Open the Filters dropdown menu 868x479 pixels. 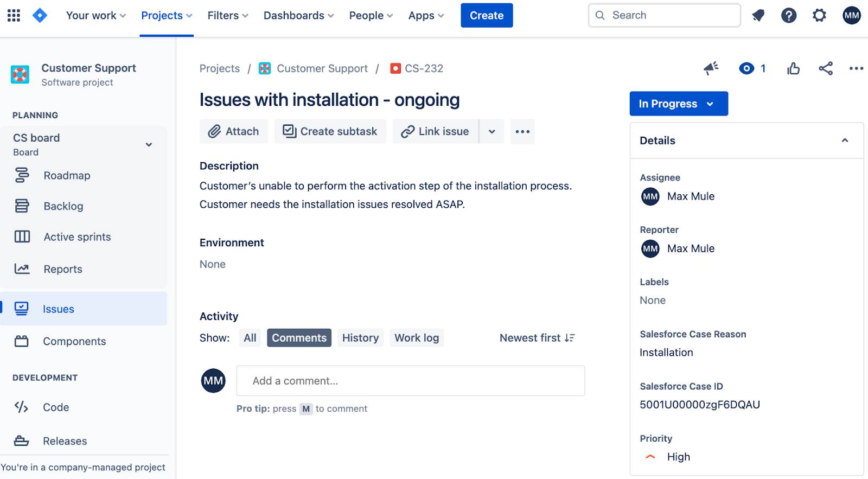[228, 15]
